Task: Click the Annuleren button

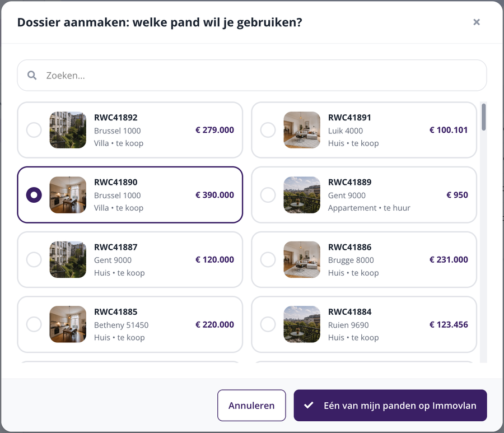Action: (x=251, y=406)
